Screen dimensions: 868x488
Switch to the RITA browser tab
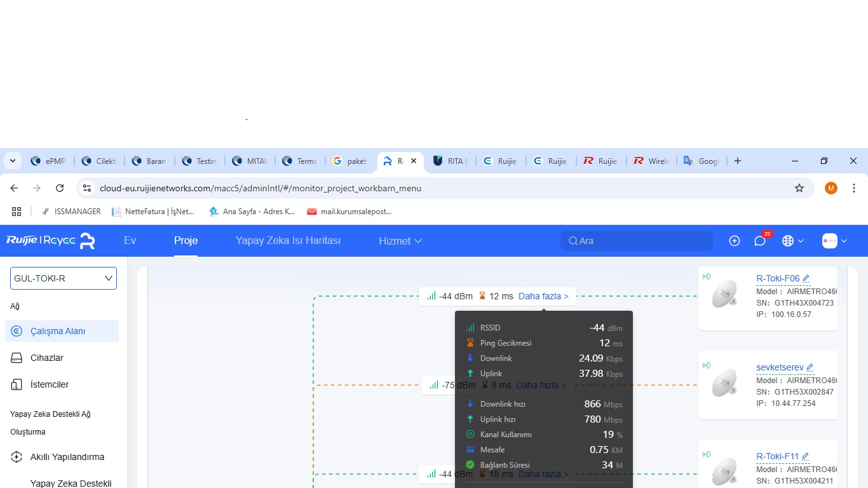pos(451,161)
